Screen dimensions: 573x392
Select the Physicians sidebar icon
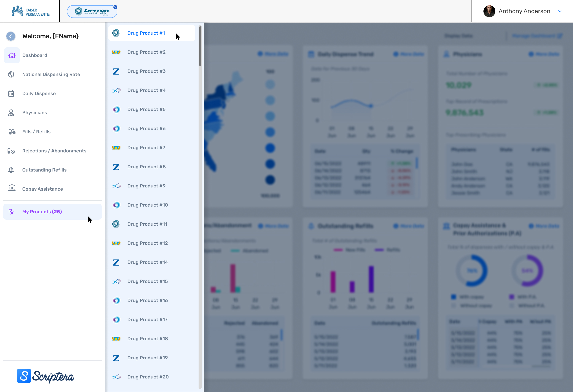pos(12,112)
